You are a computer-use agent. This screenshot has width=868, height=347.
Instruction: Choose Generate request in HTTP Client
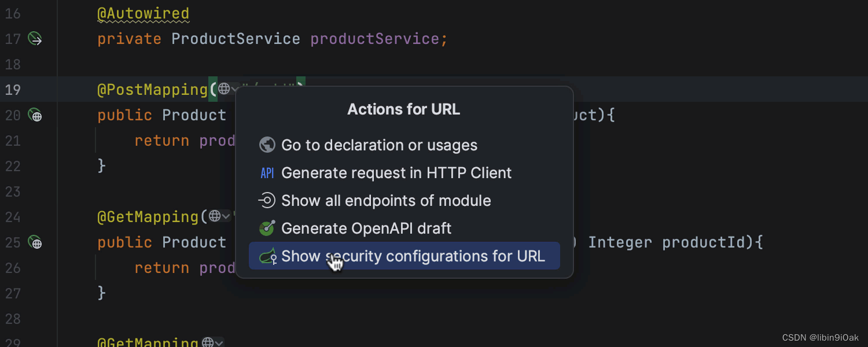click(x=396, y=173)
